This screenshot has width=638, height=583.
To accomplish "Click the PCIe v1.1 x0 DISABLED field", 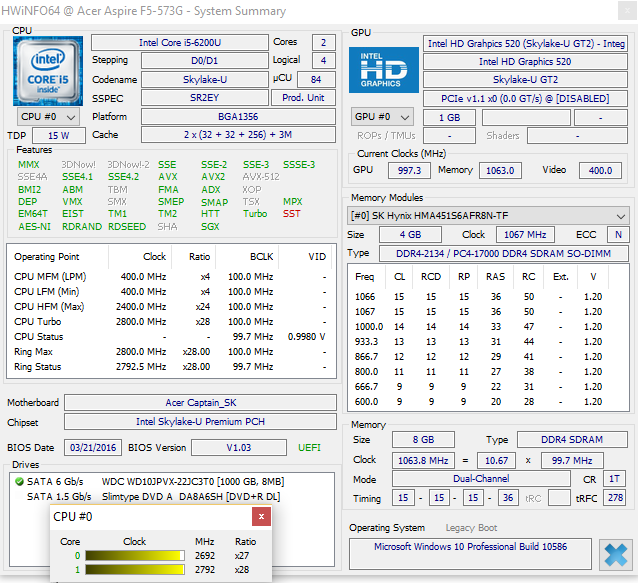I will point(525,98).
